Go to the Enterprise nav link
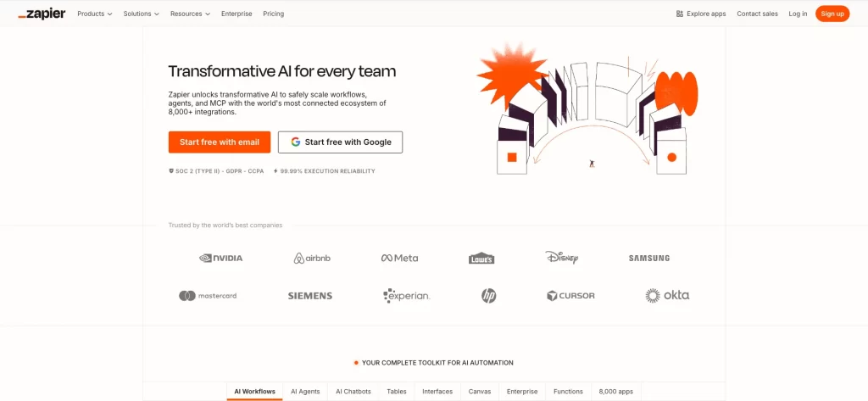 pyautogui.click(x=236, y=14)
